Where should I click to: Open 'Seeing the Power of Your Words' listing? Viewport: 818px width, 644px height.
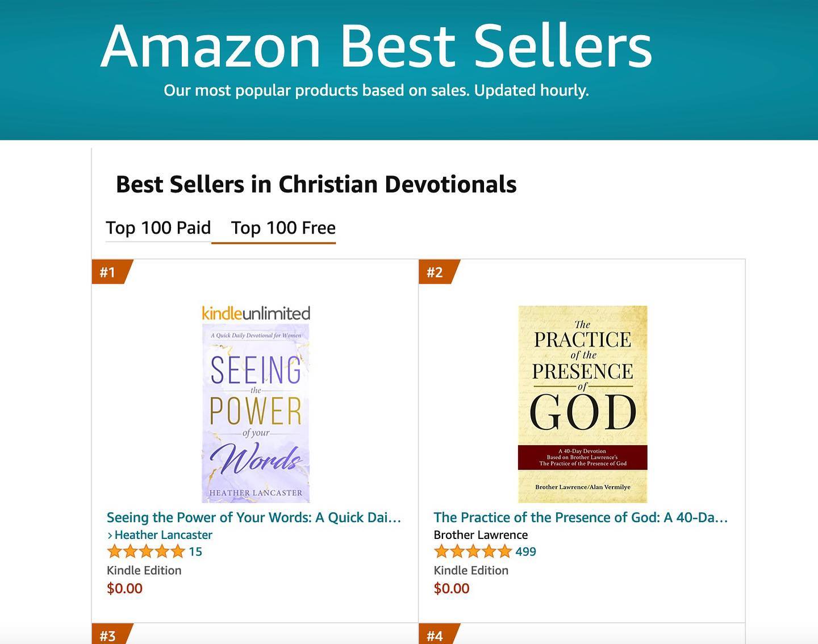pyautogui.click(x=254, y=517)
